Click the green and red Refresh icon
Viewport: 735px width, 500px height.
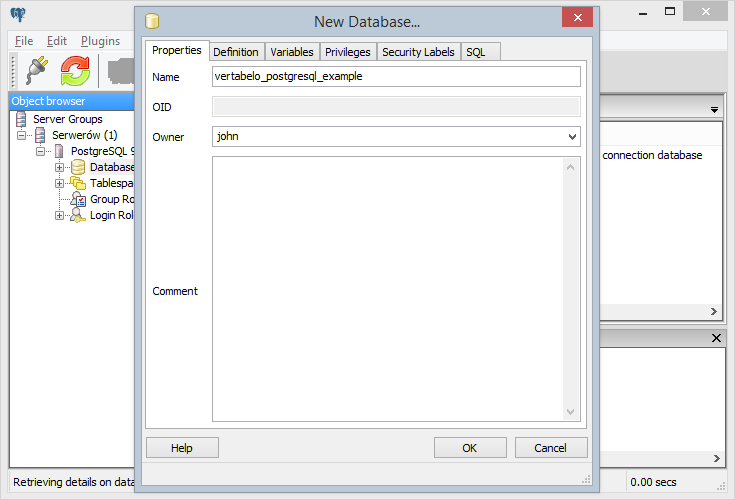[x=75, y=70]
